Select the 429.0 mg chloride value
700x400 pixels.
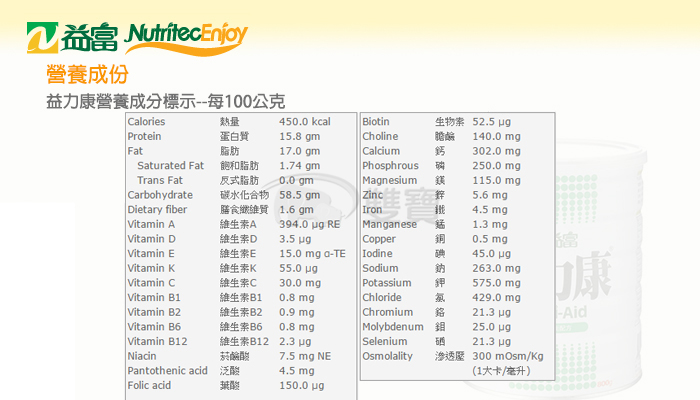pos(496,298)
